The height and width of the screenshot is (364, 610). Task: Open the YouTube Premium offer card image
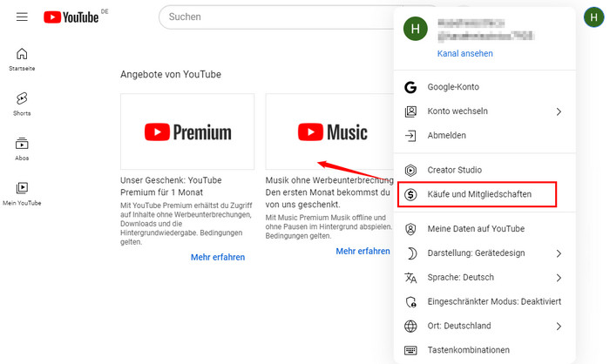(187, 131)
